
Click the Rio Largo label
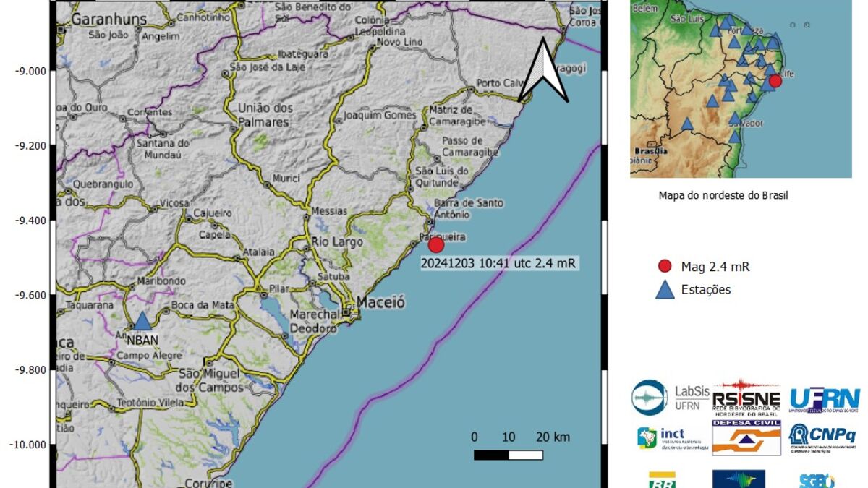coord(337,242)
